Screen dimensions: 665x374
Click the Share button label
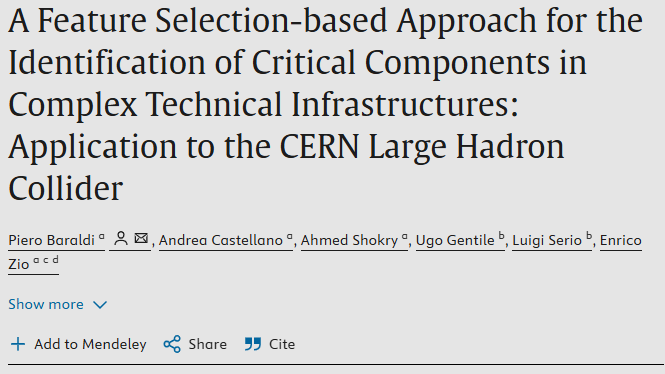(207, 344)
